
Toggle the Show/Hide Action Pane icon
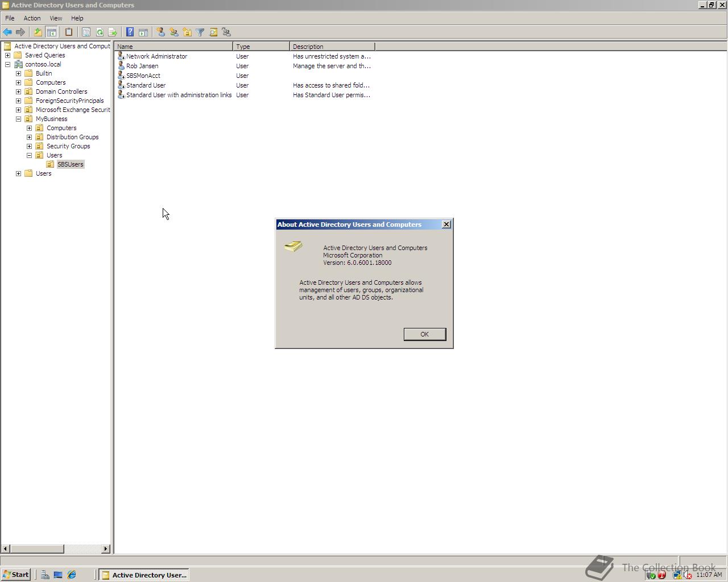[143, 32]
